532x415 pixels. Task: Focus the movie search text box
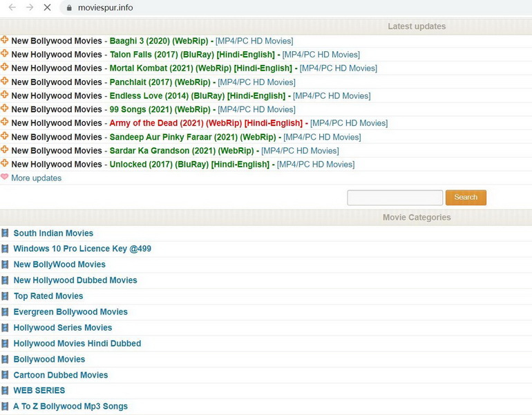point(395,198)
